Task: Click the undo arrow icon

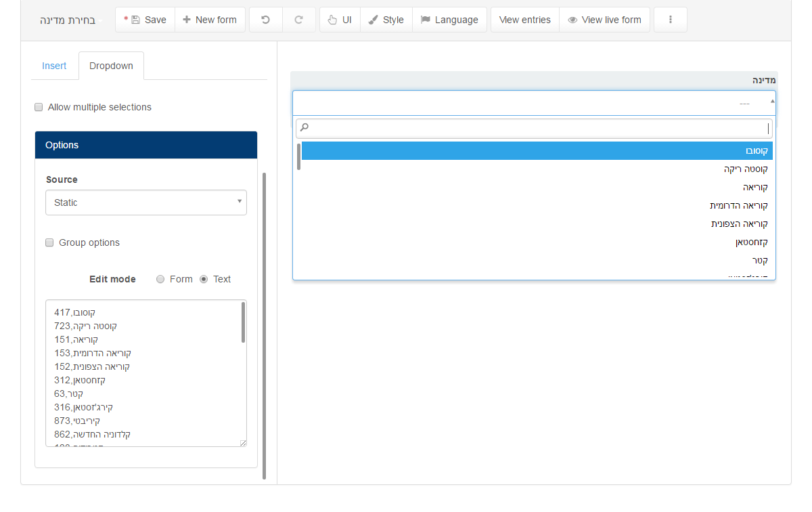Action: (x=266, y=20)
